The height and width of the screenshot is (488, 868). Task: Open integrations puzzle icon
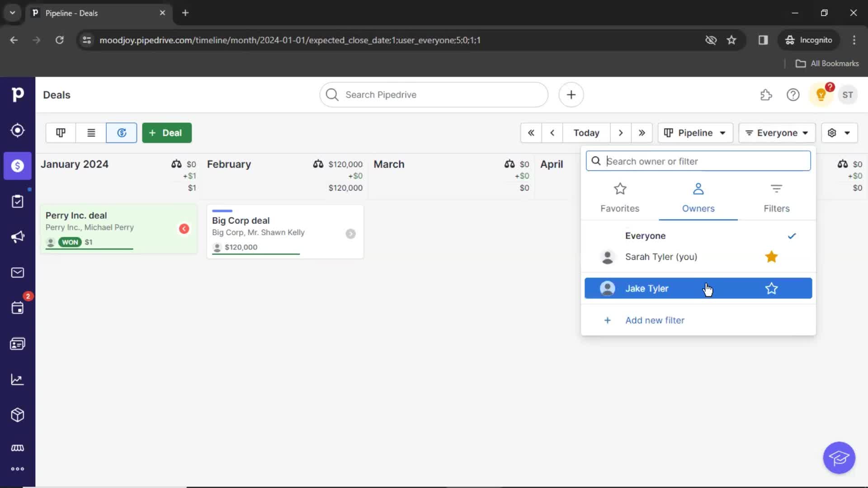click(766, 95)
